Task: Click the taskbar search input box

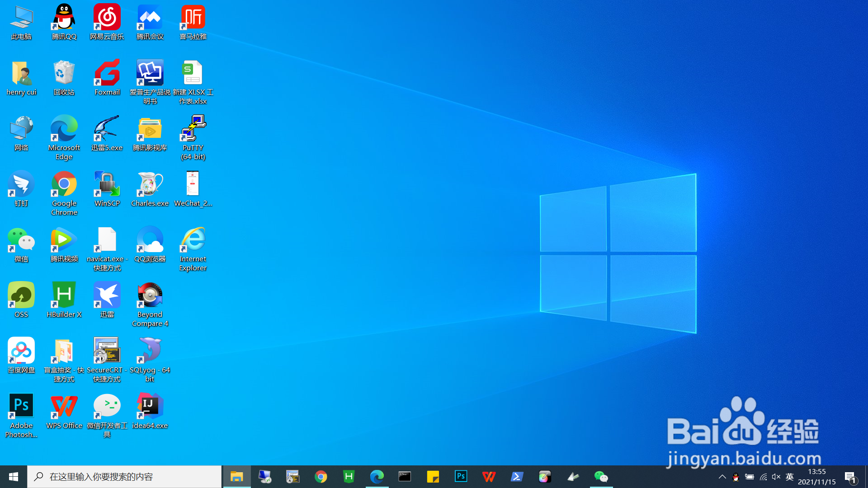Action: click(x=124, y=477)
